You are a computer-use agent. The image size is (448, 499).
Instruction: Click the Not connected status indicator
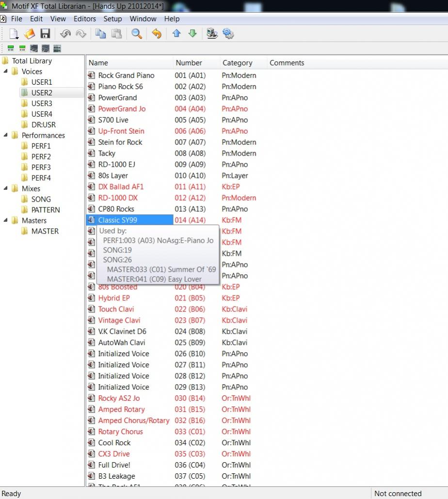[398, 493]
